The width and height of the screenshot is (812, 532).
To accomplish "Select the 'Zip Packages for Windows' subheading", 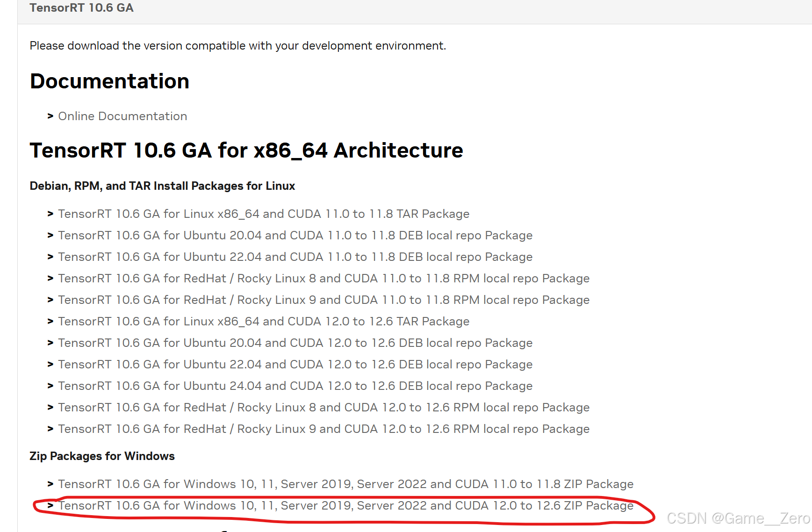I will [102, 456].
